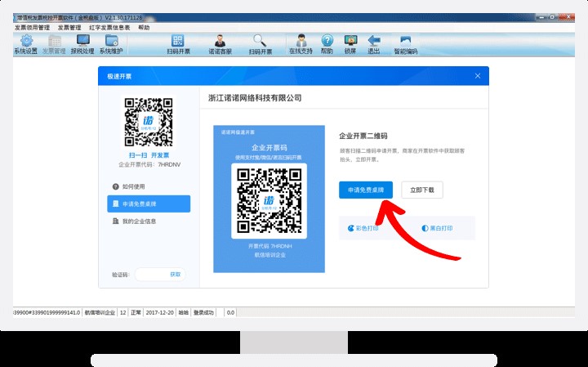This screenshot has width=588, height=367.
Task: Click status bar 登录成功 entry
Action: pyautogui.click(x=203, y=312)
